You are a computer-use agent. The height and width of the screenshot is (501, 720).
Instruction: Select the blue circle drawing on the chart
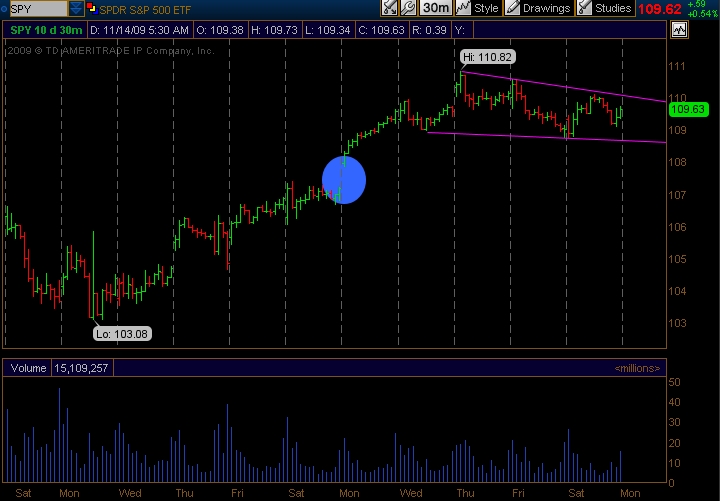[344, 180]
